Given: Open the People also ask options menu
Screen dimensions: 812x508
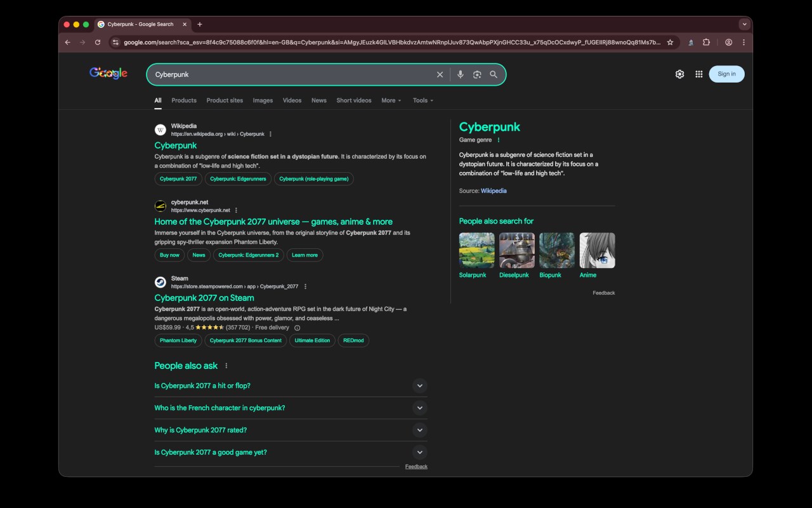Looking at the screenshot, I should coord(226,366).
